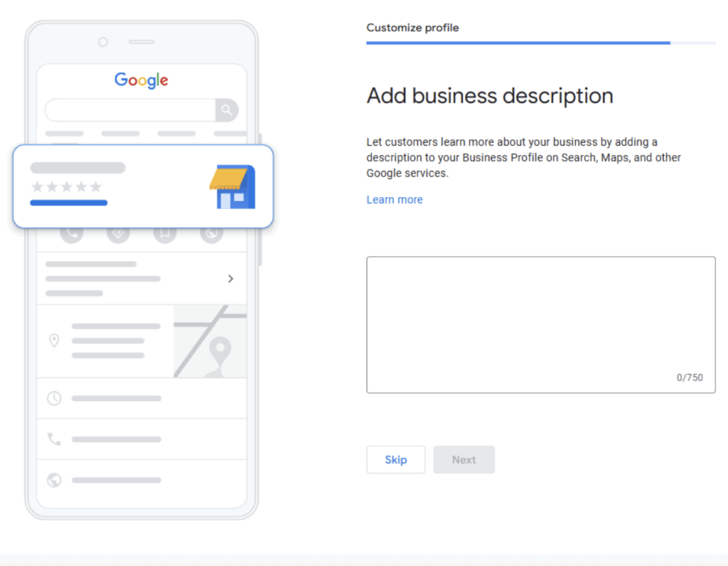Click the Directions icon in the action row
This screenshot has height=566, width=728.
[x=118, y=233]
